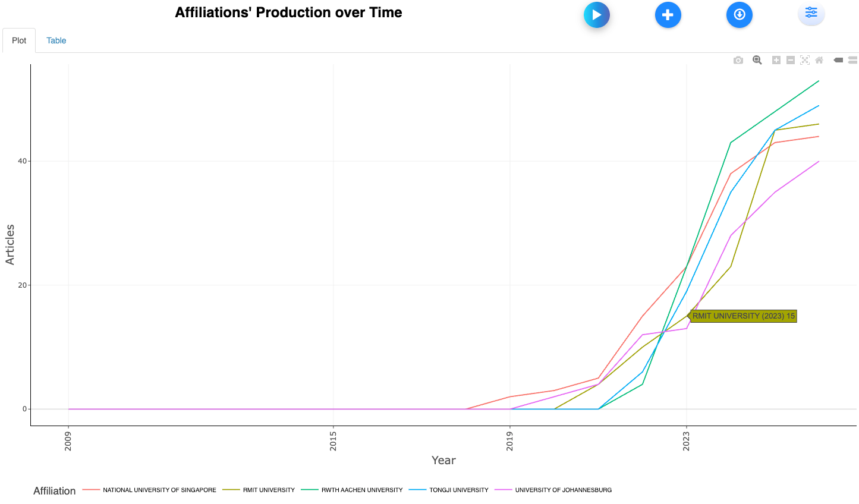Select the Plot tab

pyautogui.click(x=19, y=40)
